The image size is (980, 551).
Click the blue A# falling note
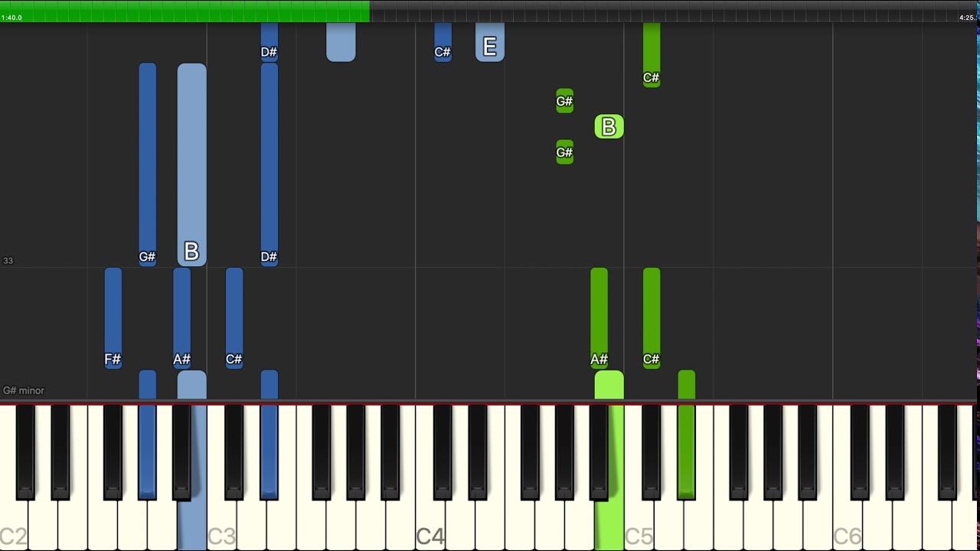click(181, 318)
